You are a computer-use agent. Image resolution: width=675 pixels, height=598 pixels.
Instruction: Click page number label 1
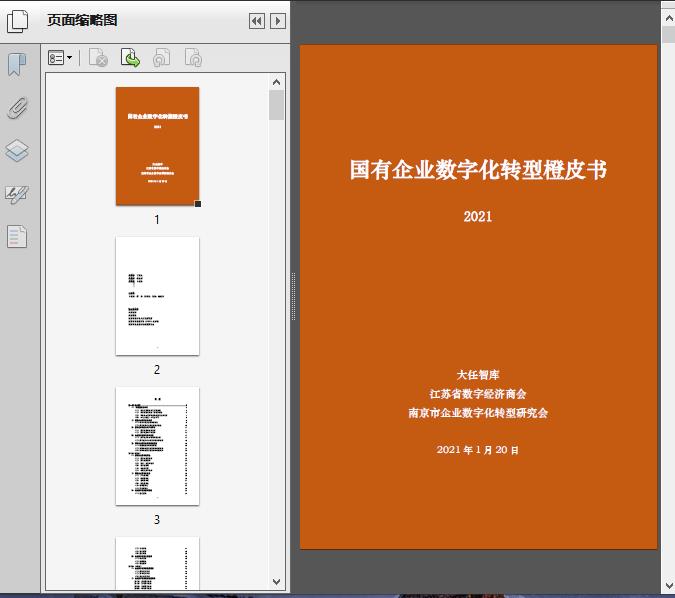tap(157, 220)
